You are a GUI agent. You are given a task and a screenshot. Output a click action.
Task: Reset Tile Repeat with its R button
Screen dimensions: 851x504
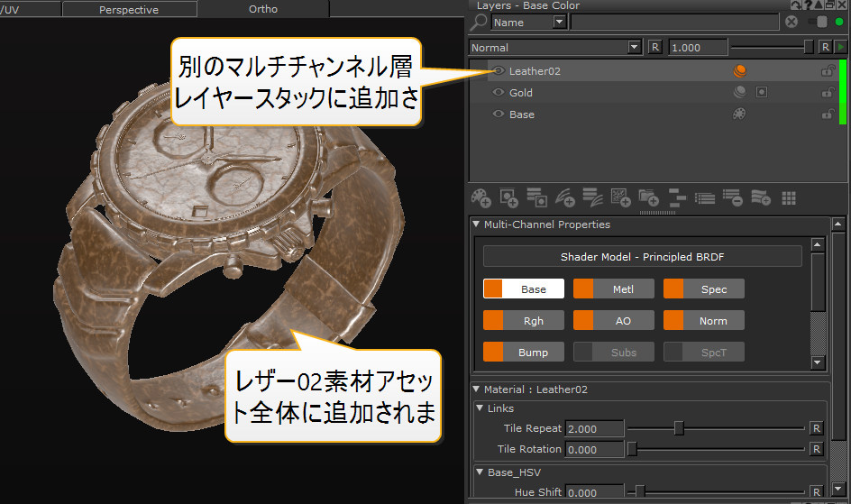(816, 428)
